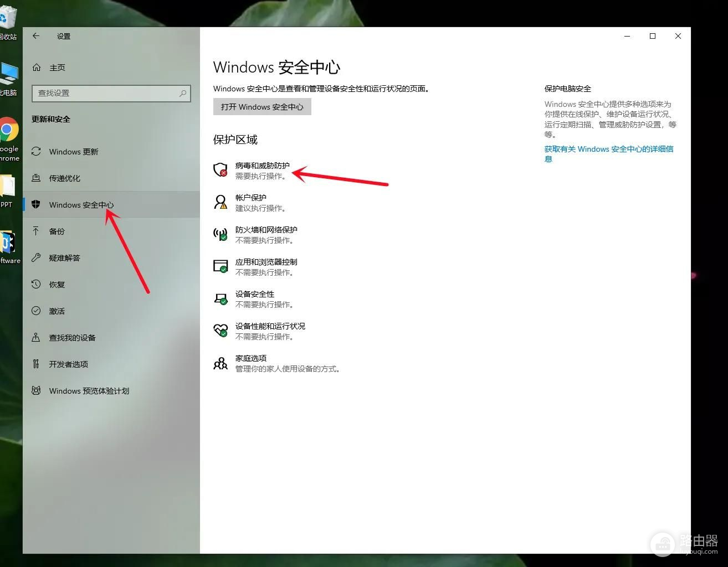Screen dimensions: 728x567
Task: Click the 查找设置 search input field
Action: click(x=105, y=94)
